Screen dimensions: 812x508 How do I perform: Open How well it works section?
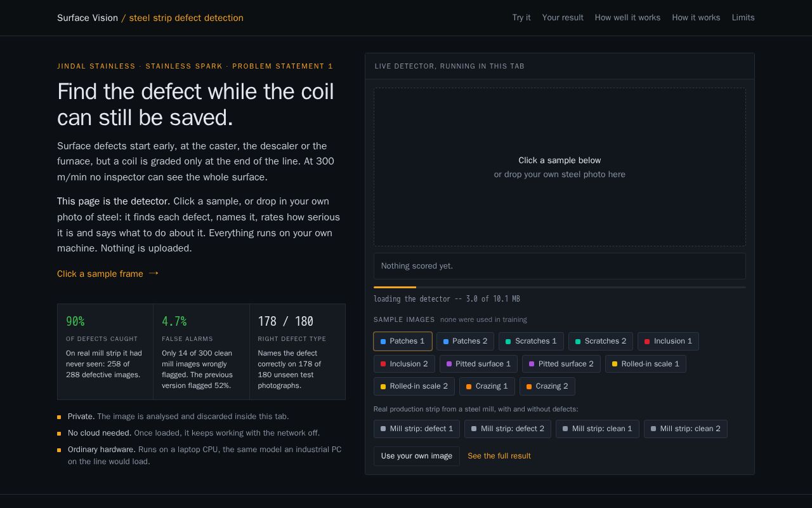point(627,18)
